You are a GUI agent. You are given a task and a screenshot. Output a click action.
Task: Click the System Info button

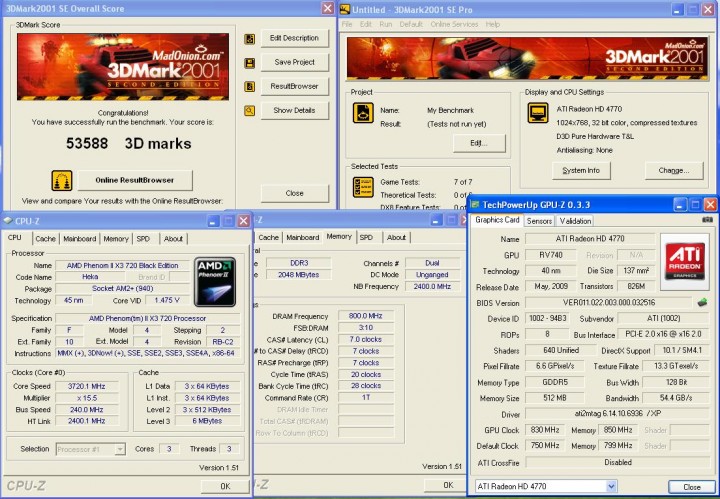click(x=581, y=171)
